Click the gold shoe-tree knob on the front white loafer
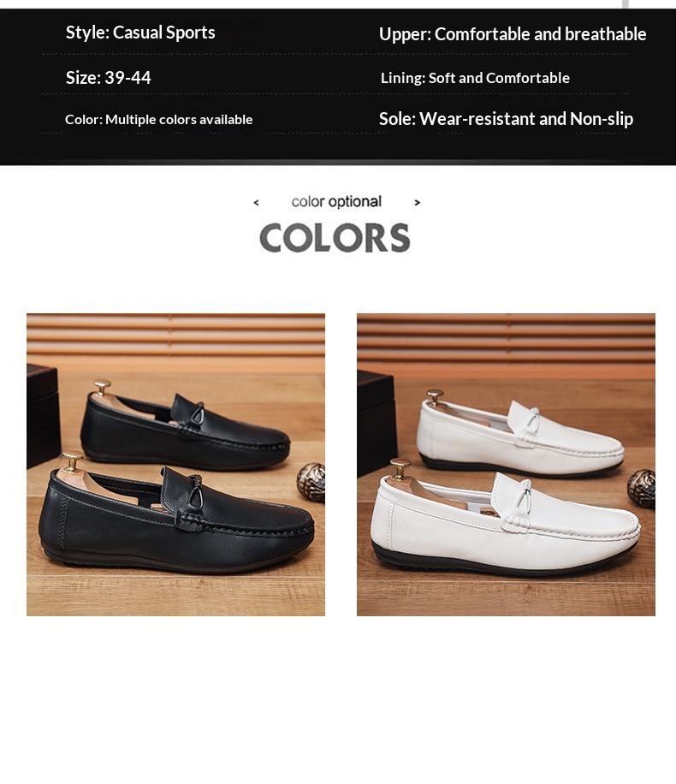 (x=400, y=468)
